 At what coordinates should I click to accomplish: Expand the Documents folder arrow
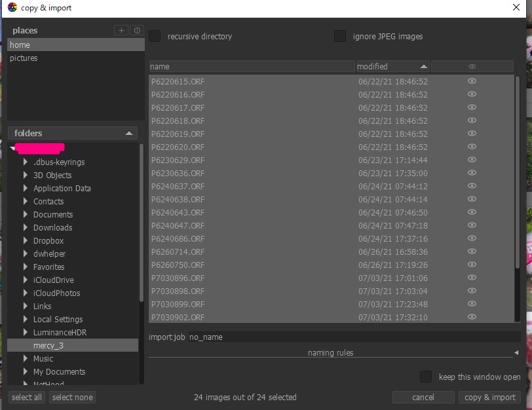pos(26,214)
